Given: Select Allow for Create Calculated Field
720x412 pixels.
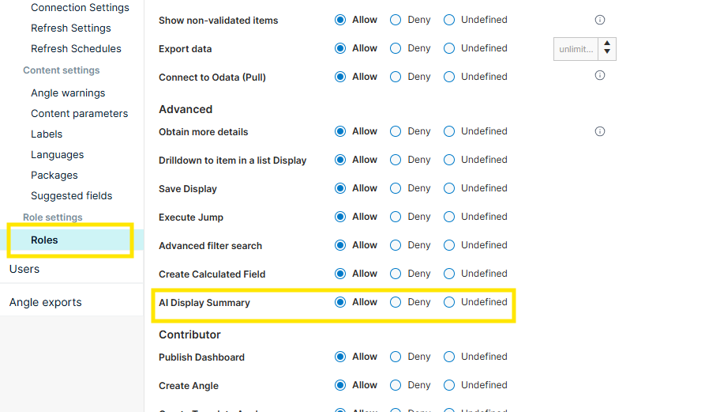Looking at the screenshot, I should pos(340,274).
